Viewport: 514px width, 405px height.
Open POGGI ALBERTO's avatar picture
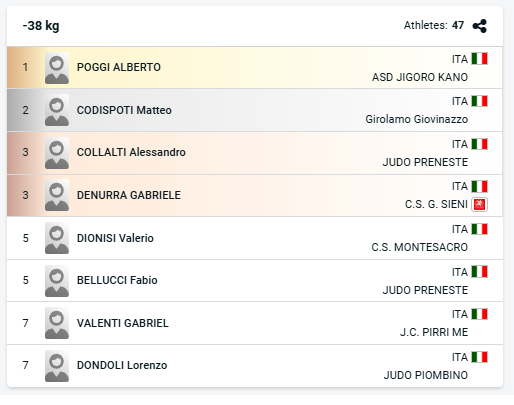pos(57,68)
